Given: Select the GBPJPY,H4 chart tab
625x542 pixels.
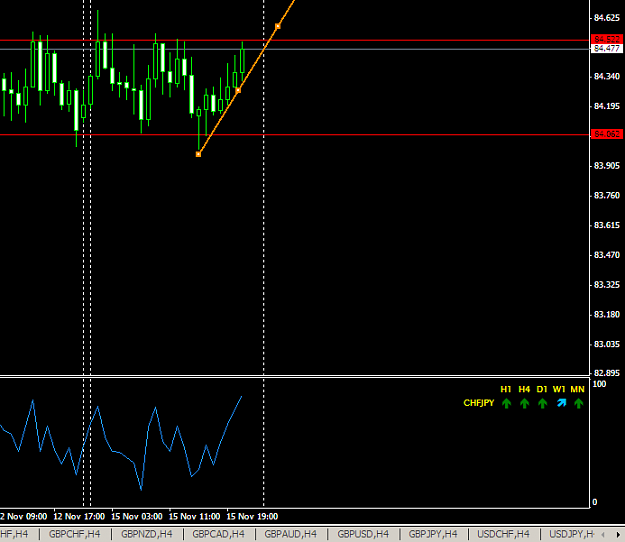Looking at the screenshot, I should (433, 534).
